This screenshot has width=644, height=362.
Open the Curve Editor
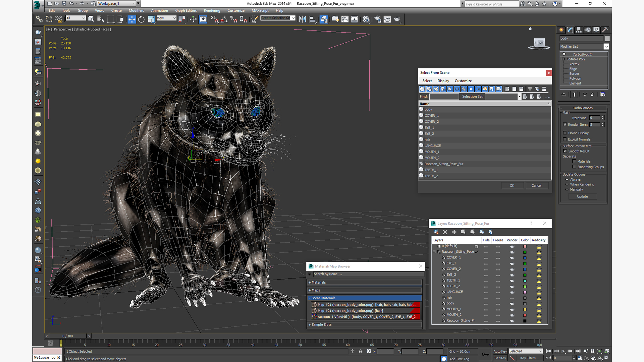(x=345, y=19)
